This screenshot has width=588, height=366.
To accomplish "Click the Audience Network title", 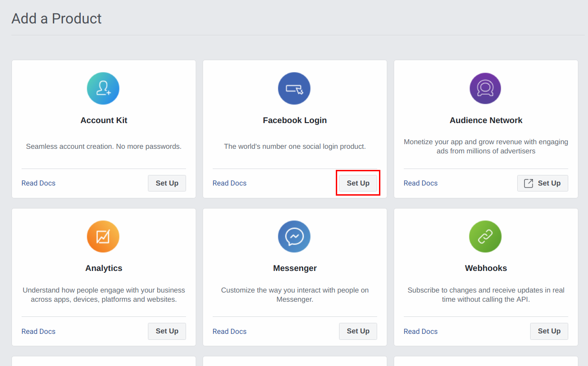I will pyautogui.click(x=486, y=120).
